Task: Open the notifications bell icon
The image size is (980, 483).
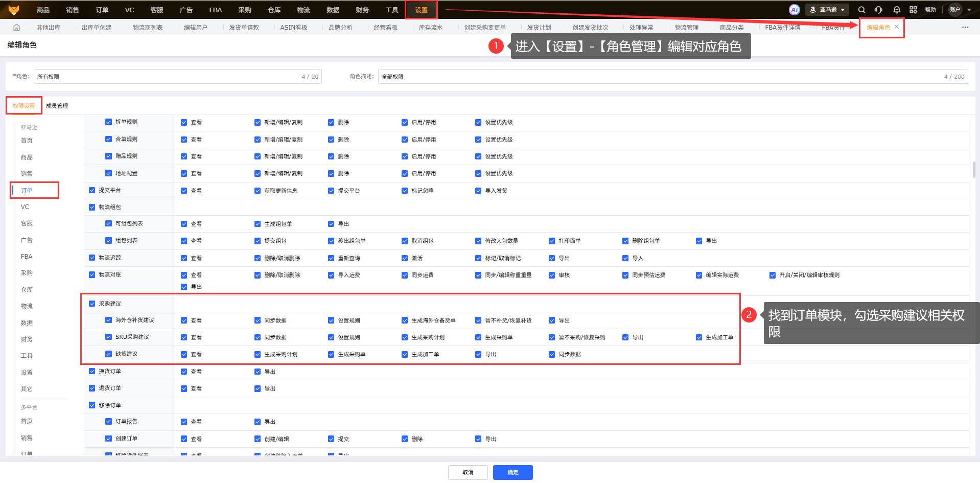Action: click(896, 10)
